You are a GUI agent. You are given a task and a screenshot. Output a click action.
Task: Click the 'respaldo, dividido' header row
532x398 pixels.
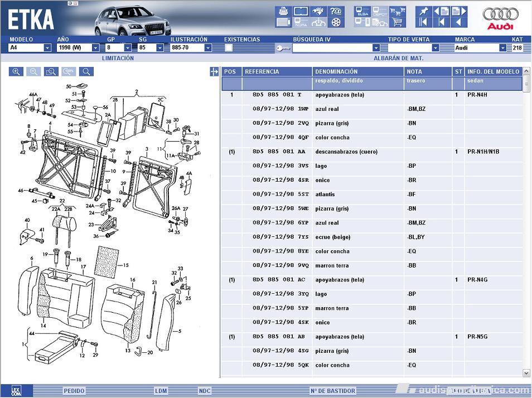tap(372, 84)
